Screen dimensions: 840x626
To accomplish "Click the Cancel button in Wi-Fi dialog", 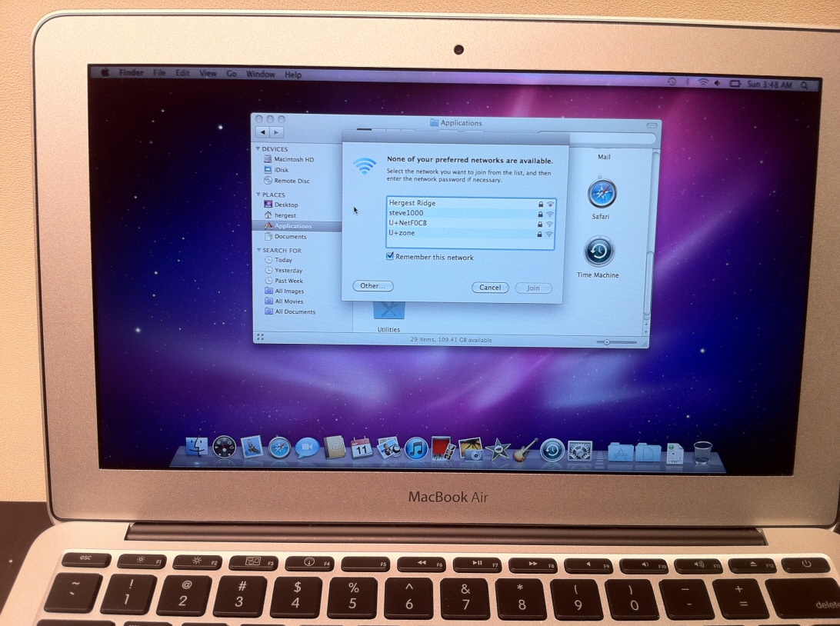I will coord(490,288).
